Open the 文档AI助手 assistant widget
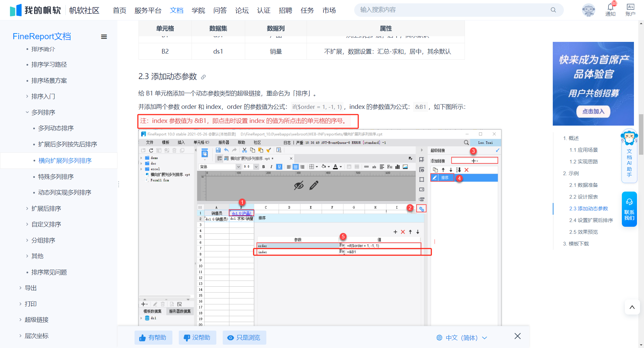 629,156
